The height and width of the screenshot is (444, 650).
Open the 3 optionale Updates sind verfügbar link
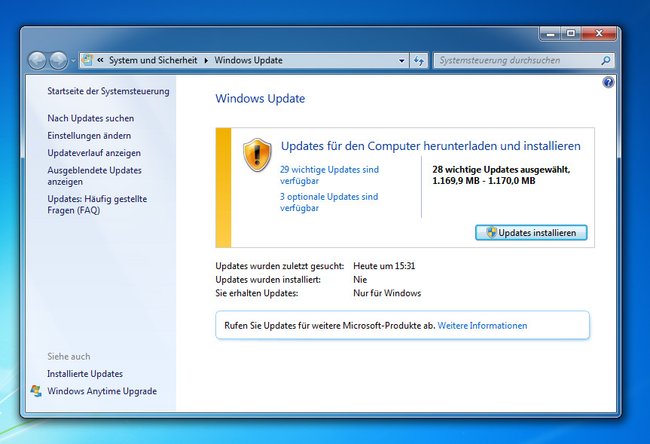tap(329, 202)
